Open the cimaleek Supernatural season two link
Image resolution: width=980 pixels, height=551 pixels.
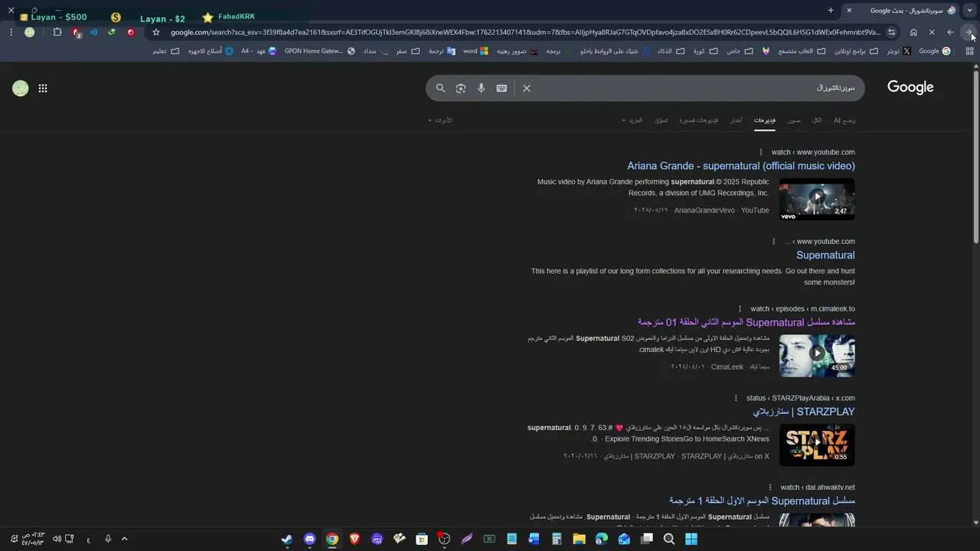tap(746, 322)
